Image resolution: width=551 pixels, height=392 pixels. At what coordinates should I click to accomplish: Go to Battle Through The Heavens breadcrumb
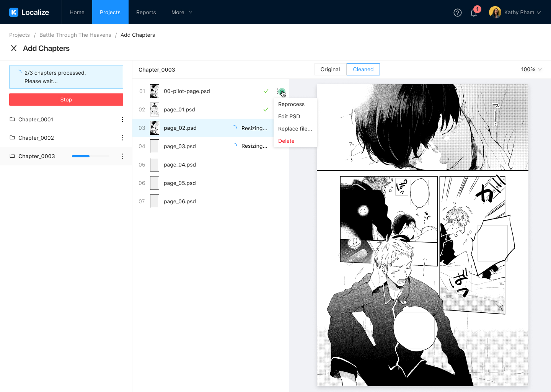pyautogui.click(x=75, y=35)
